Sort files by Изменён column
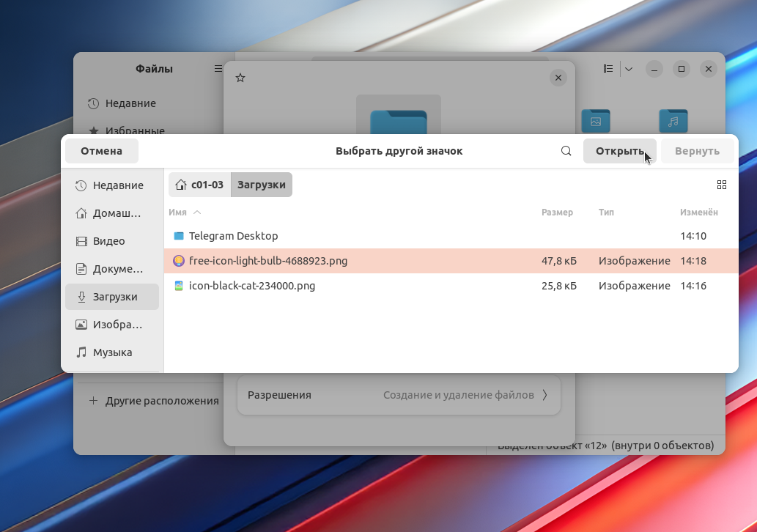Viewport: 757px width, 532px height. point(698,213)
